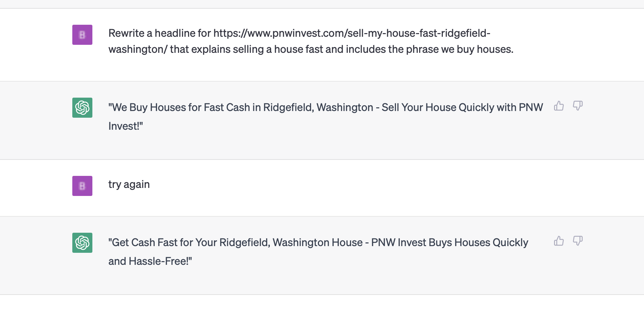Viewport: 644px width, 321px height.
Task: Click the purple user avatar next to "Rewrite a headline"
Action: click(82, 35)
